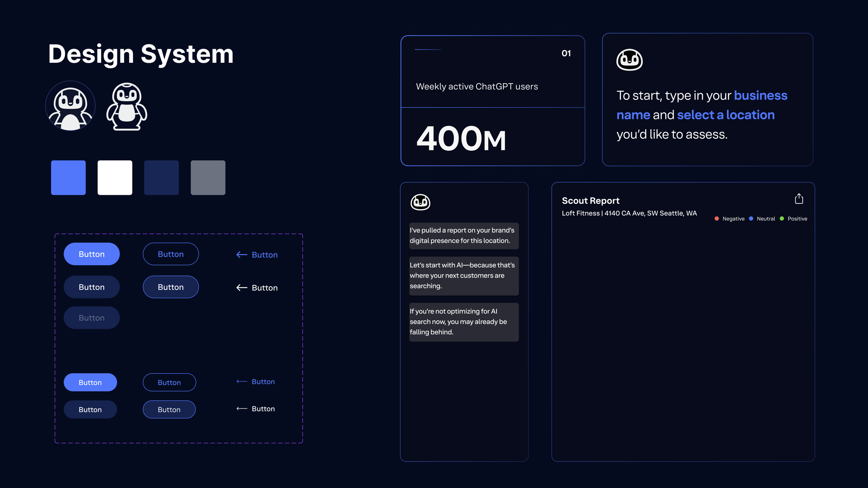Image resolution: width=868 pixels, height=488 pixels.
Task: Select the gray color swatch
Action: click(208, 178)
